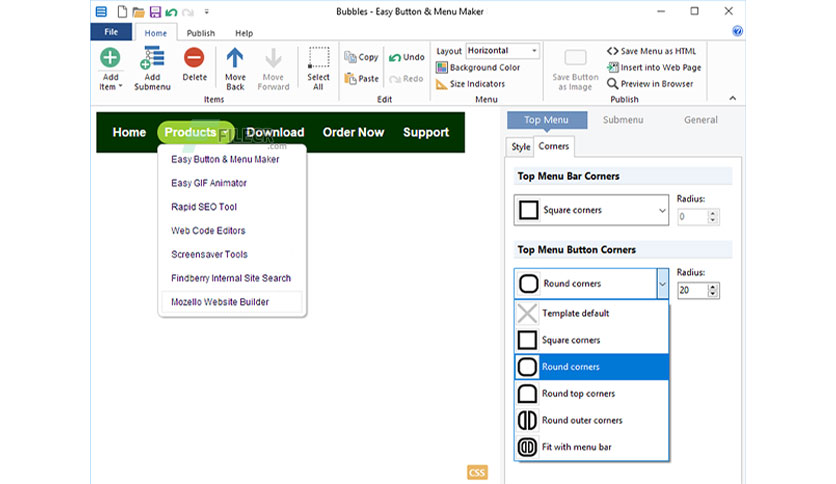Open a file using folder icon
The image size is (836, 484).
pos(139,12)
